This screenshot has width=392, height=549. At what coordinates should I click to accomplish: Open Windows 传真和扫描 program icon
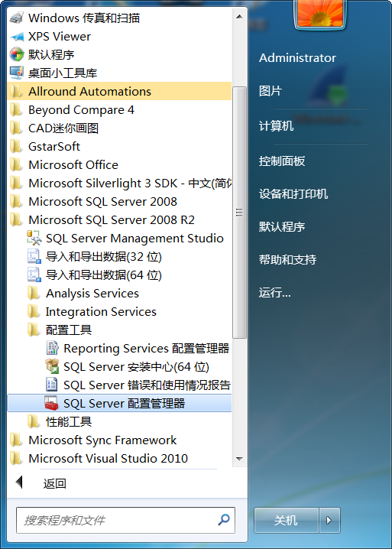coord(16,18)
